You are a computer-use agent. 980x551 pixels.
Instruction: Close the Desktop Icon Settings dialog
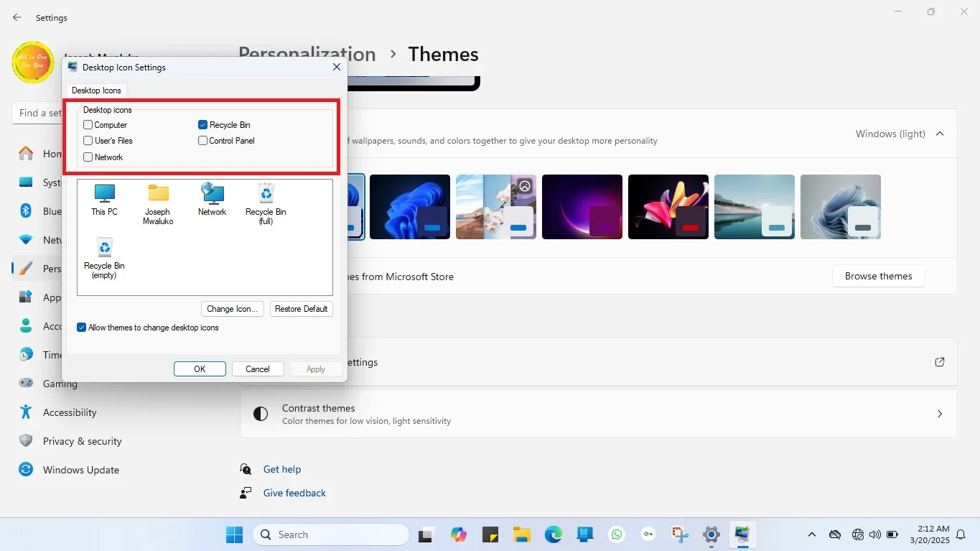click(337, 67)
